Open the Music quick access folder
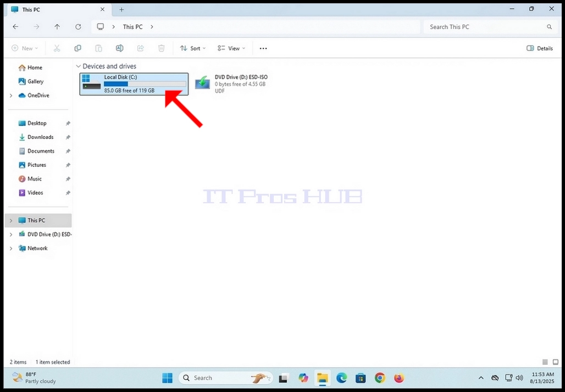The width and height of the screenshot is (565, 392). (x=35, y=179)
